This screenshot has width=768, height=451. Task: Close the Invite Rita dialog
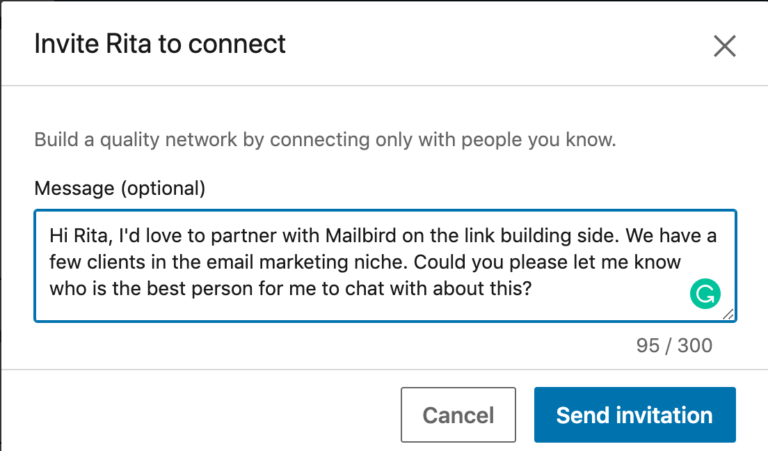(724, 45)
